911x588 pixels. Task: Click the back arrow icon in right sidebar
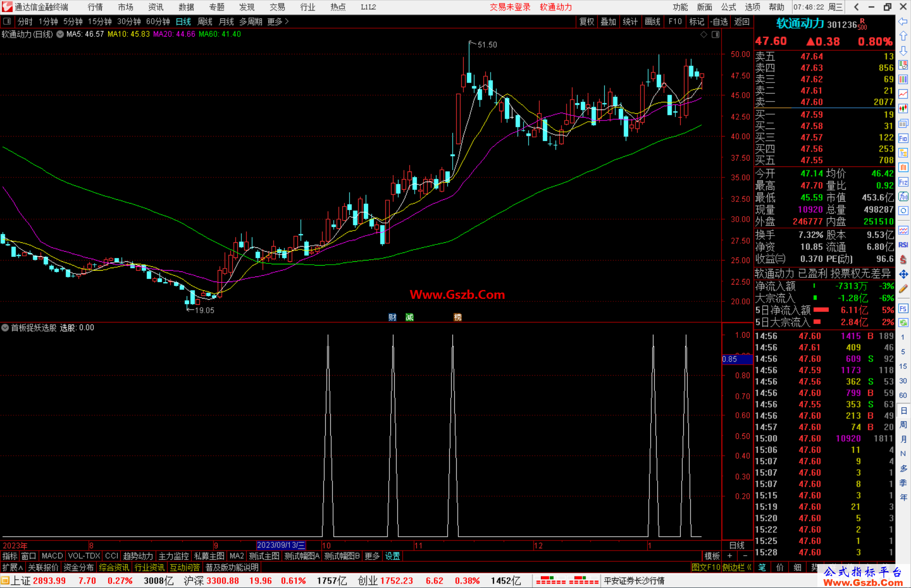903,21
